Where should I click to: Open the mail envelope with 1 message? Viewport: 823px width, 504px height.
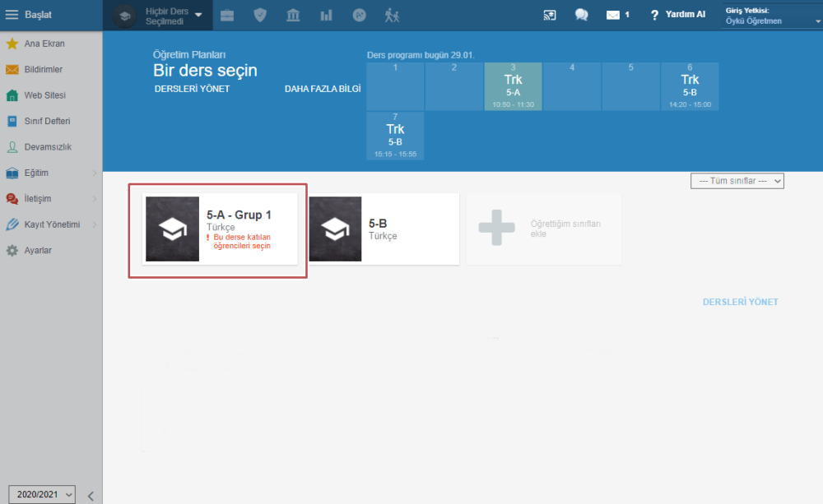(x=618, y=15)
